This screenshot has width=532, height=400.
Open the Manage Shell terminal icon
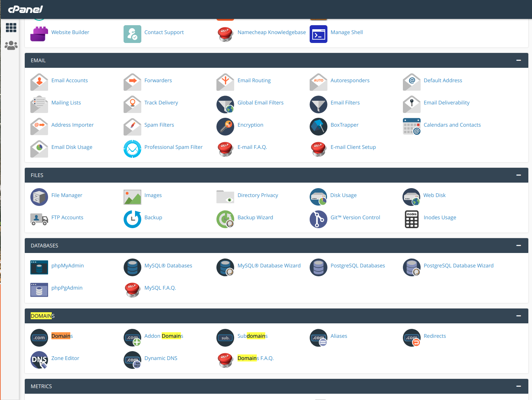[318, 34]
